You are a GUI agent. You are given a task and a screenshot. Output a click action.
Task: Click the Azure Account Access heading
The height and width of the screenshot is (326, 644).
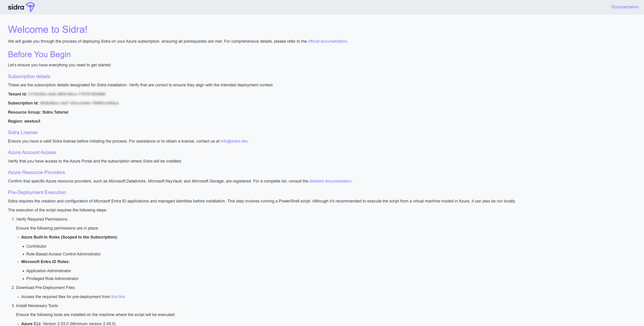(32, 152)
